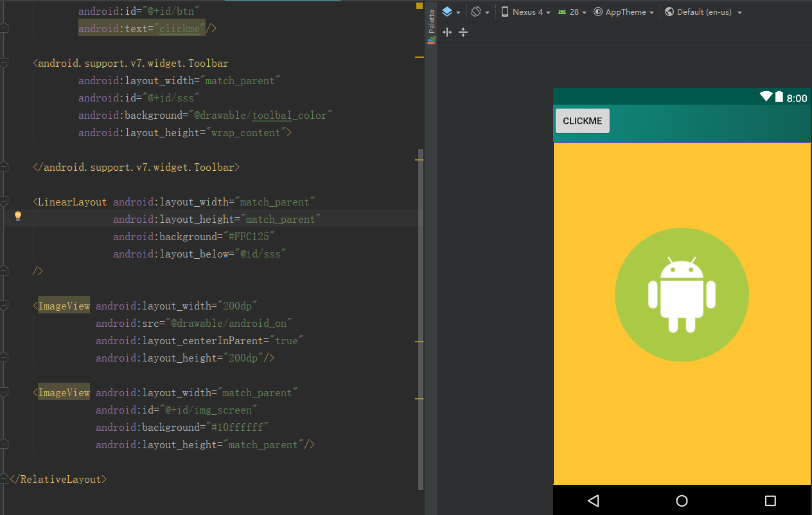Screen dimensions: 812x515
Task: Collapse fold marker at LinearLayout closing />
Action: [4, 271]
